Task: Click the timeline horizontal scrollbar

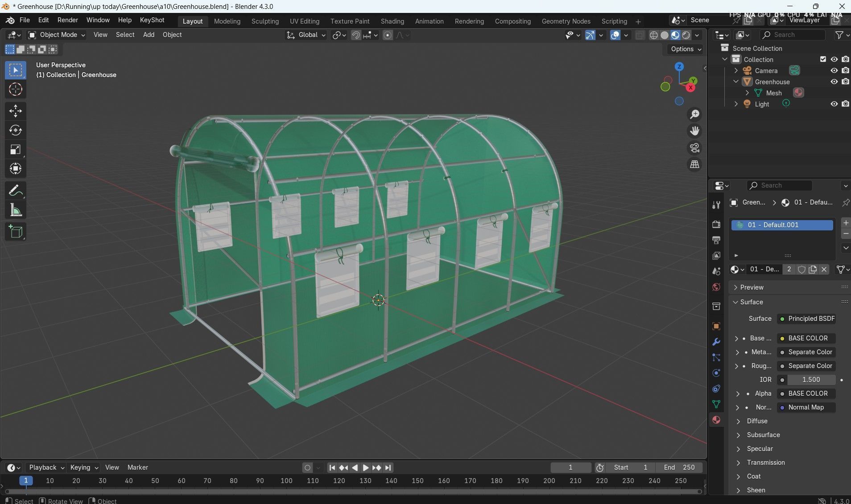Action: click(x=352, y=492)
